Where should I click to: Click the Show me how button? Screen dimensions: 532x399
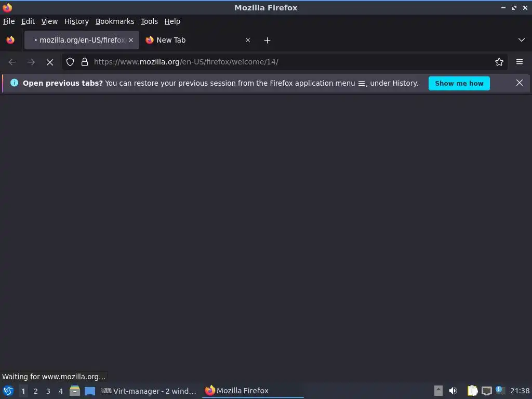coord(459,84)
